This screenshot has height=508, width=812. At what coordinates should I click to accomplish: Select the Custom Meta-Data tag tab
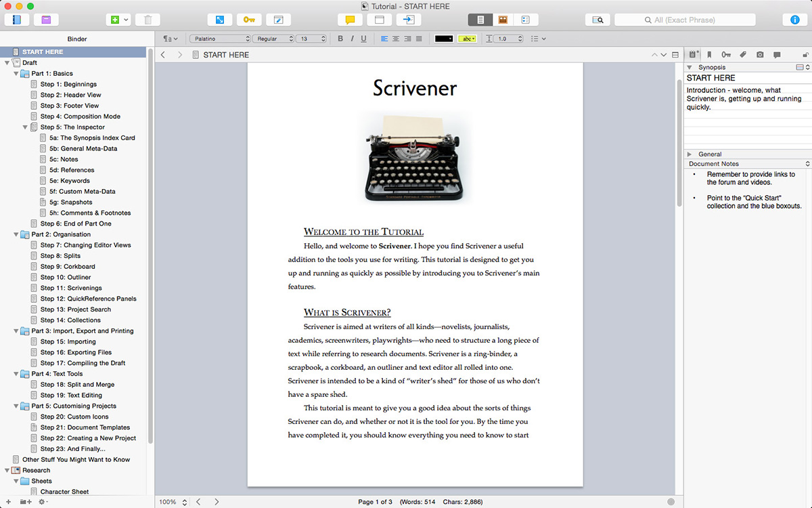(743, 54)
